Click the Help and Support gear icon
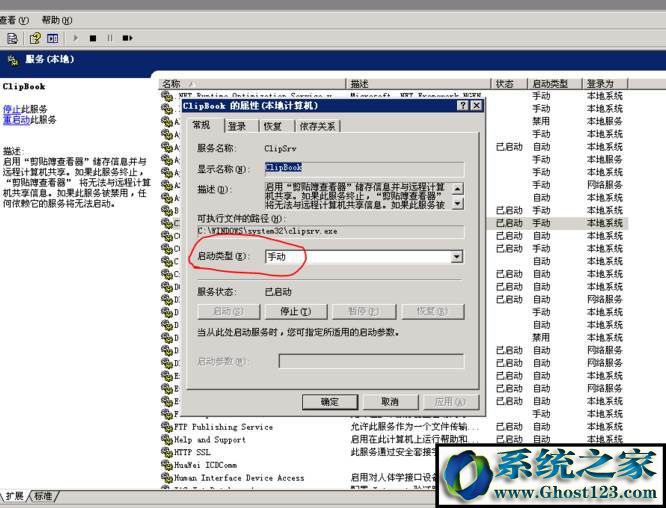 [x=166, y=439]
